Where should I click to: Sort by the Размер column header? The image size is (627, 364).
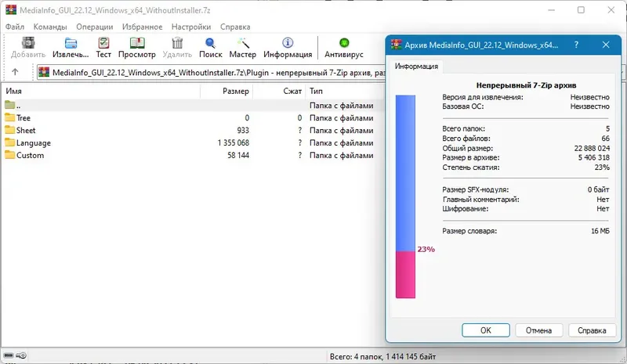pos(227,91)
